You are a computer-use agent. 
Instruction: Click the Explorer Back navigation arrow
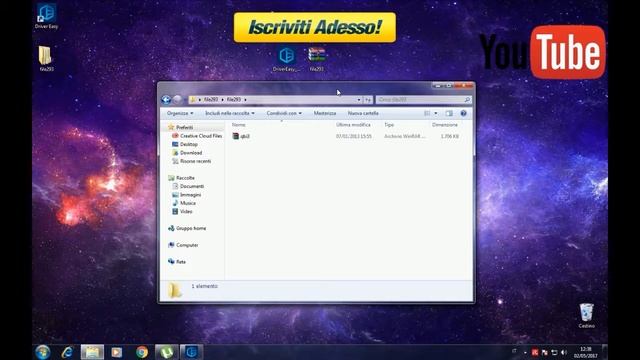pos(166,100)
